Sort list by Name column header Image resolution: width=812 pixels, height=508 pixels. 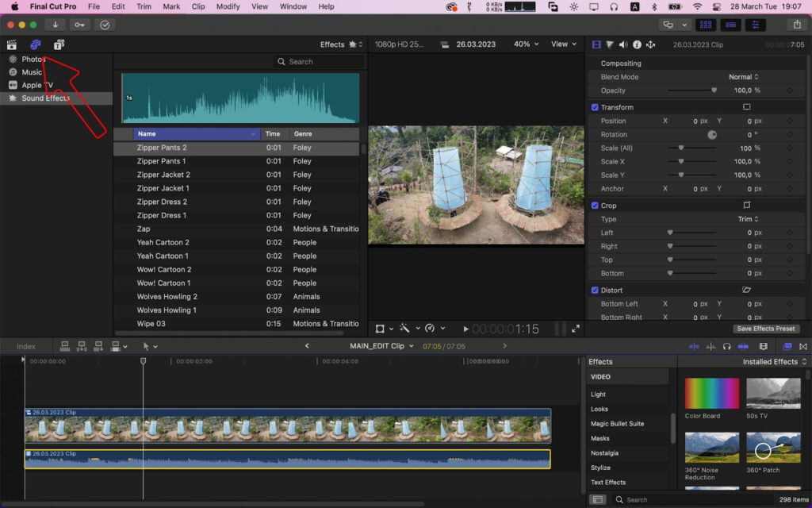point(197,133)
